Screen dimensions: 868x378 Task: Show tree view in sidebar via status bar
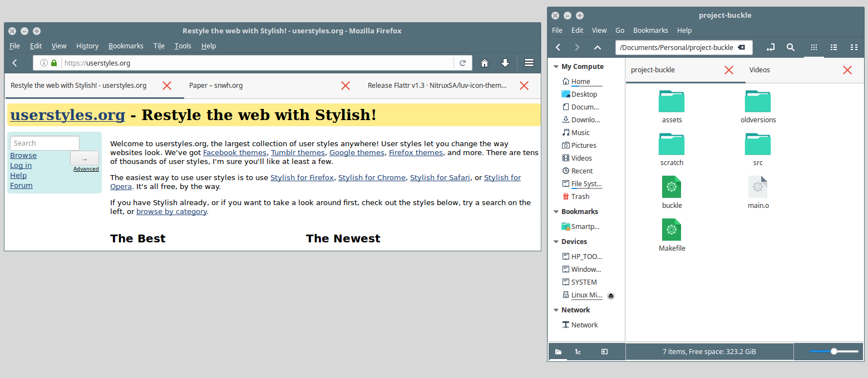(x=578, y=351)
